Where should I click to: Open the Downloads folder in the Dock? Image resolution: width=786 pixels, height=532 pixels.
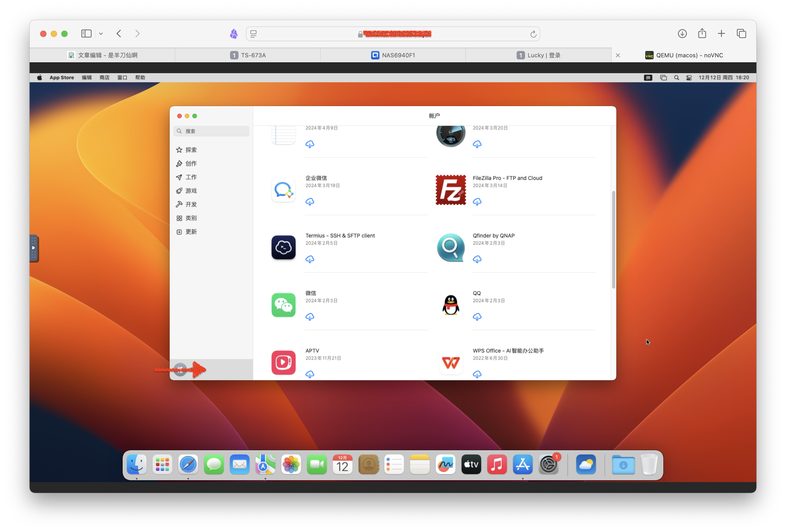[623, 465]
